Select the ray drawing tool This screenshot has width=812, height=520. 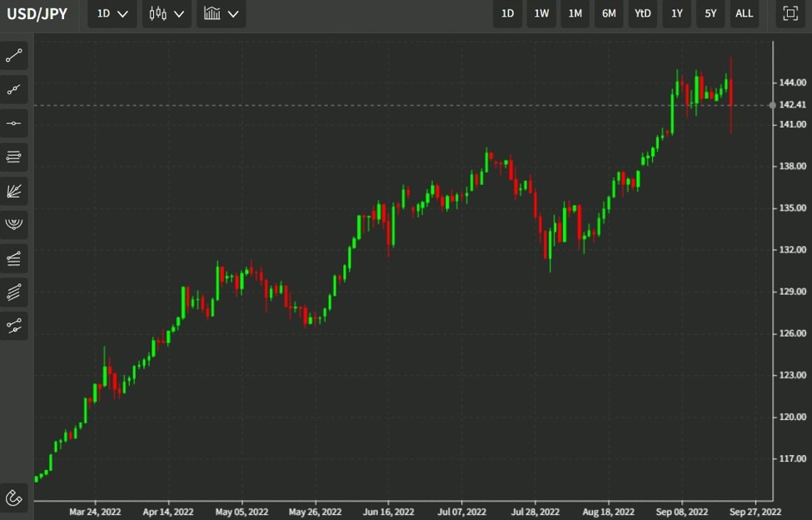tap(13, 89)
